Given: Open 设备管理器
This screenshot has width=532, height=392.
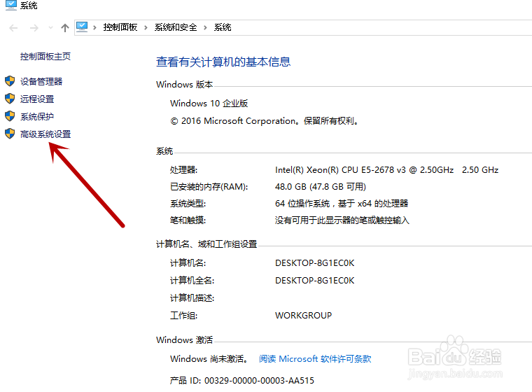Looking at the screenshot, I should (x=41, y=81).
